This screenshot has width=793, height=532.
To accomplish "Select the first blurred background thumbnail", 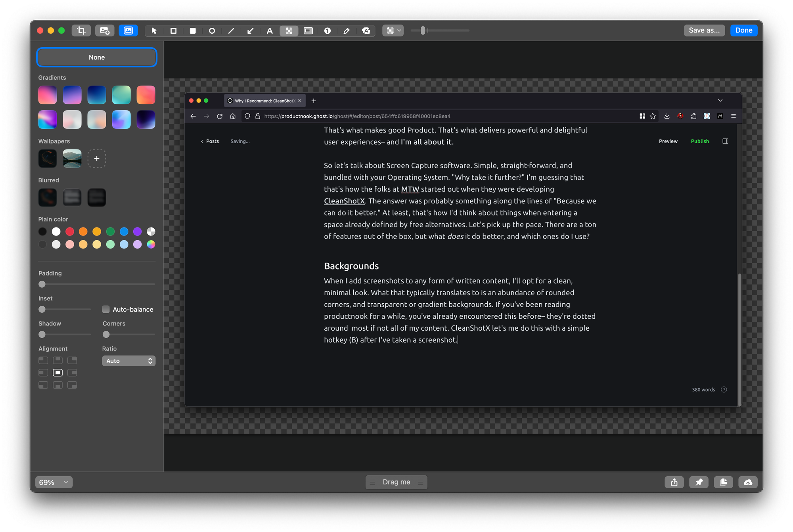I will click(x=48, y=197).
